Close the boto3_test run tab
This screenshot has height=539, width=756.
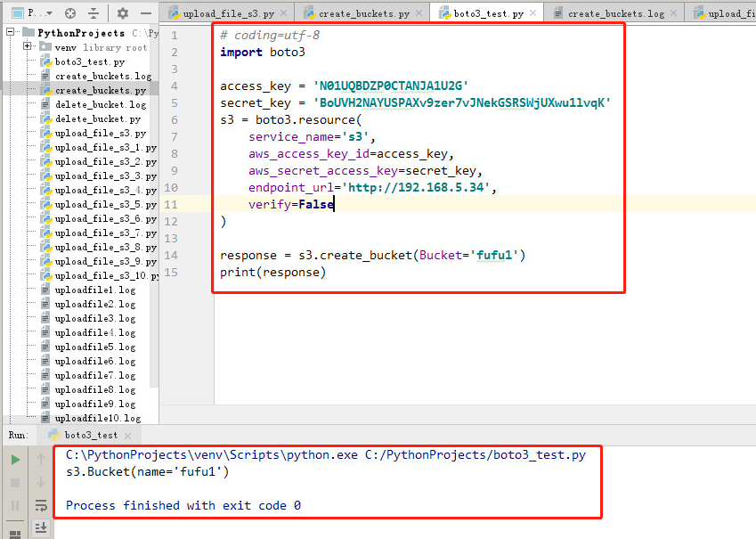[x=127, y=436]
